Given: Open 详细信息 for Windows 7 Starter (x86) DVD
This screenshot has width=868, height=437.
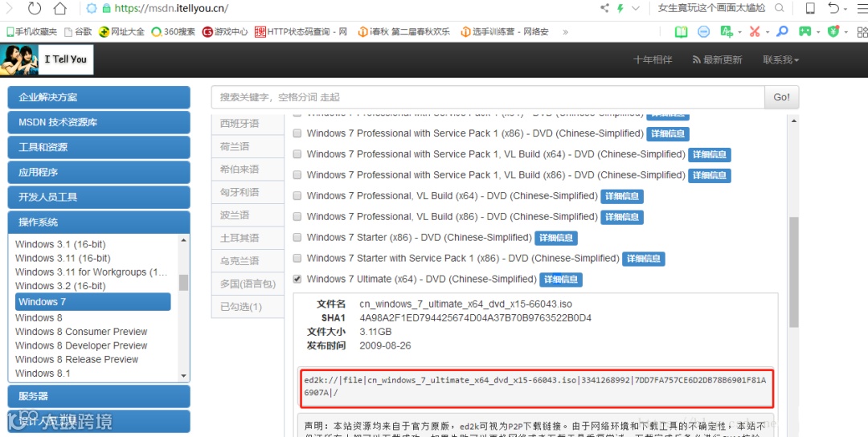Looking at the screenshot, I should tap(556, 238).
